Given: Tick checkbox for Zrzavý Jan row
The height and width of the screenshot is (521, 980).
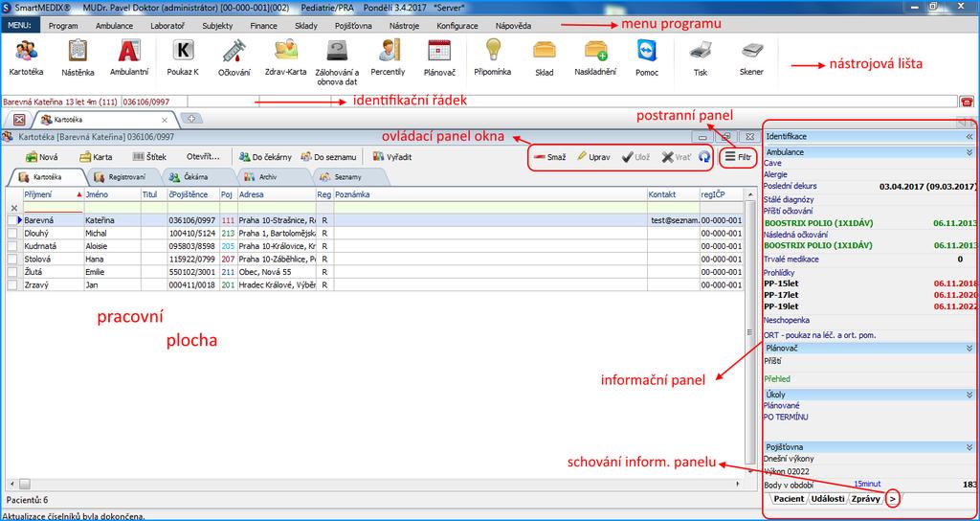Looking at the screenshot, I should click(12, 285).
